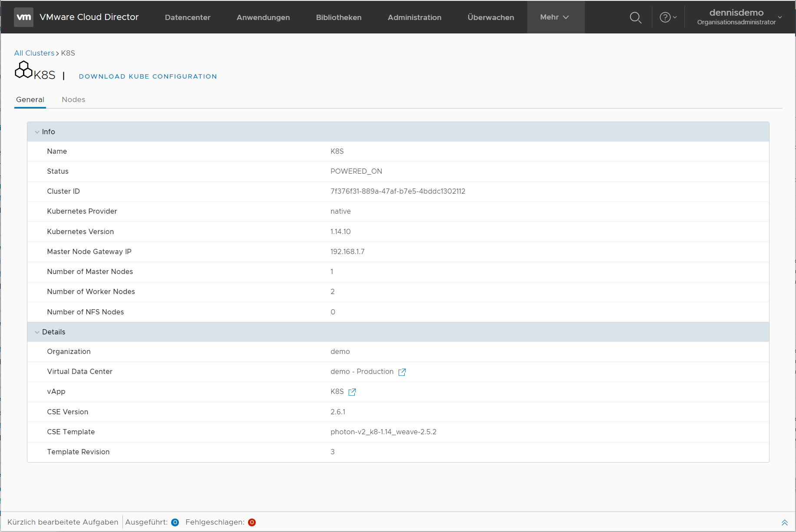Open the Administration menu
This screenshot has width=796, height=532.
tap(415, 17)
